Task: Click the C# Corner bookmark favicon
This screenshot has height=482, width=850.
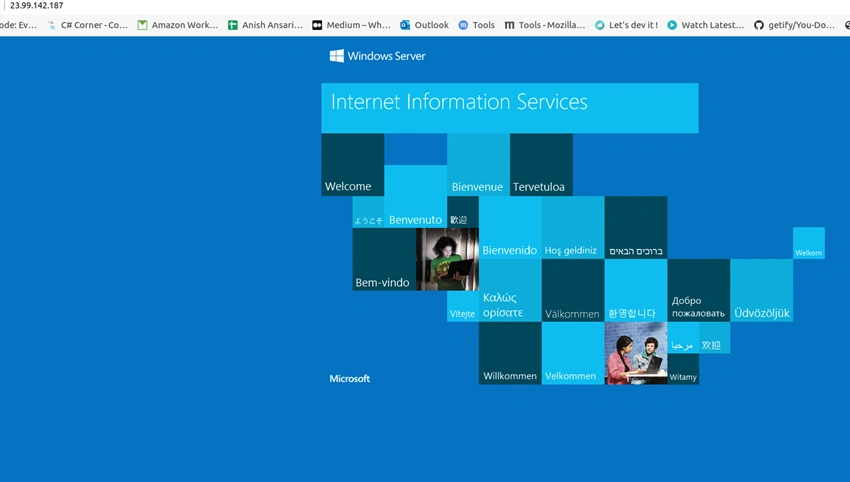Action: coord(52,25)
